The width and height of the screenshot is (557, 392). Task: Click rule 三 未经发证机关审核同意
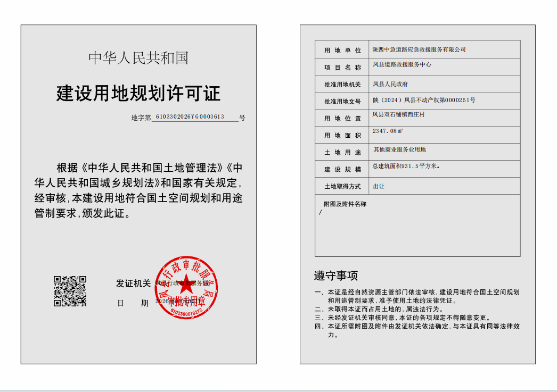[403, 318]
